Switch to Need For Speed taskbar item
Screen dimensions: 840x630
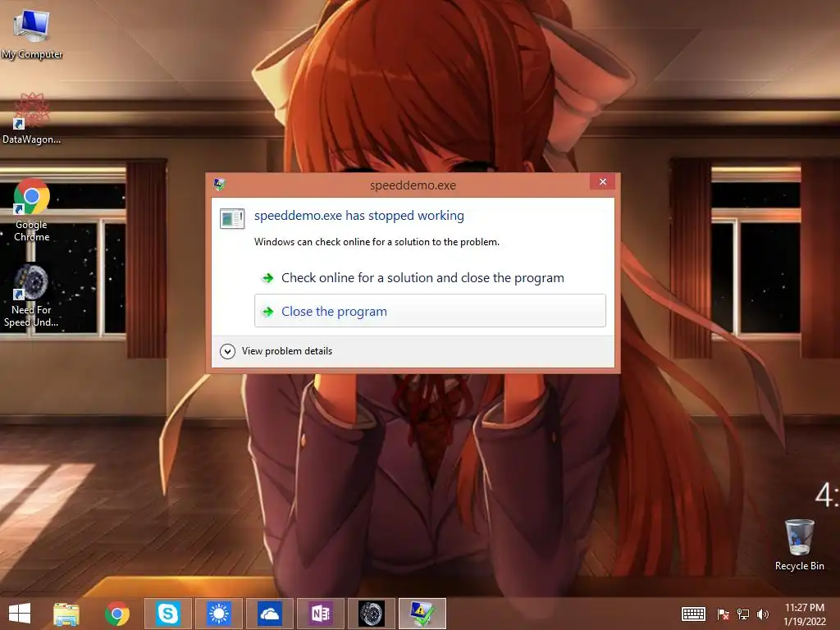point(372,614)
